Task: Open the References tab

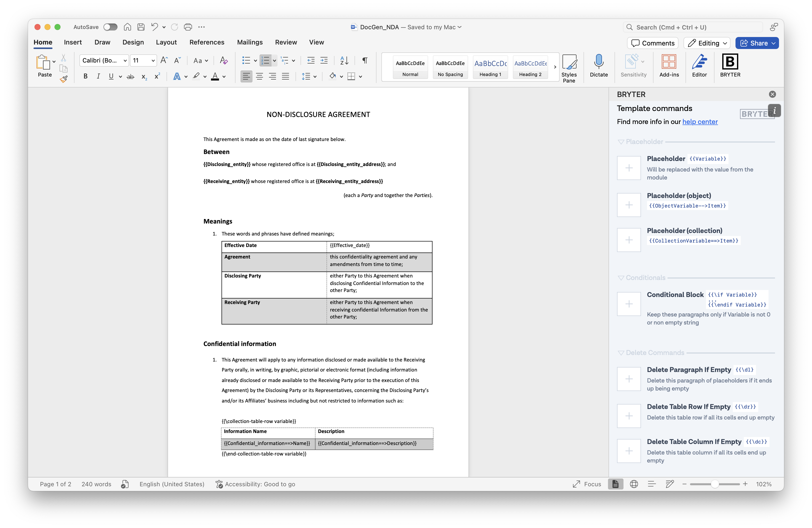Action: tap(207, 42)
